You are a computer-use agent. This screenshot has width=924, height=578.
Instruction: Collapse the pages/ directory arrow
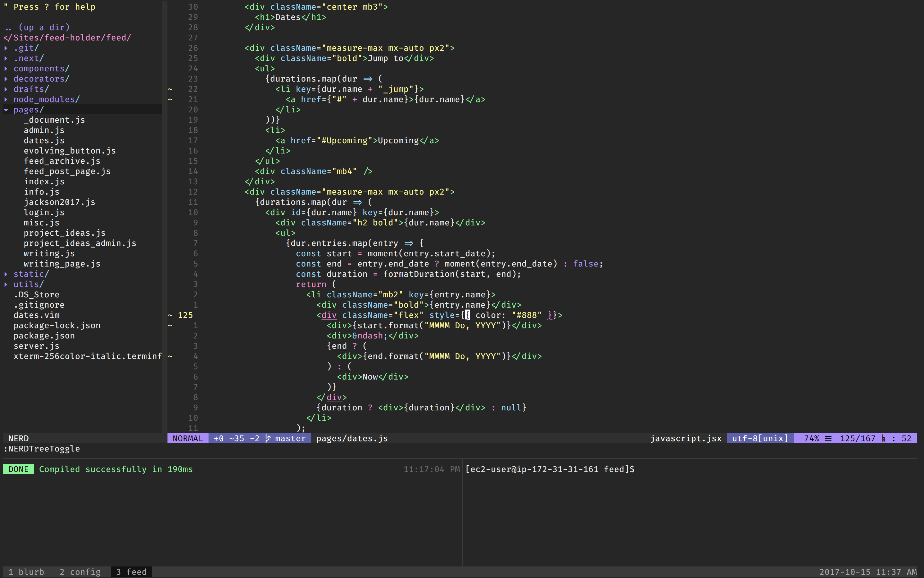6,110
